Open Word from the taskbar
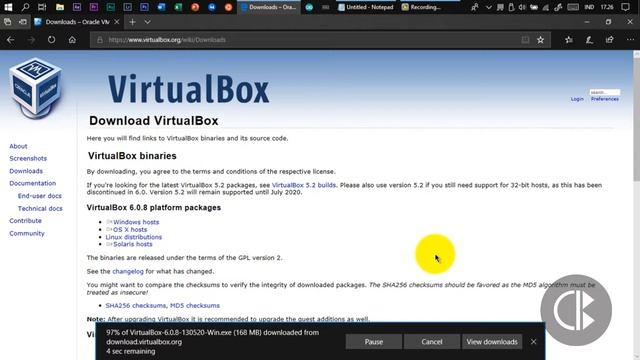Viewport: 640px width, 360px height. click(161, 7)
